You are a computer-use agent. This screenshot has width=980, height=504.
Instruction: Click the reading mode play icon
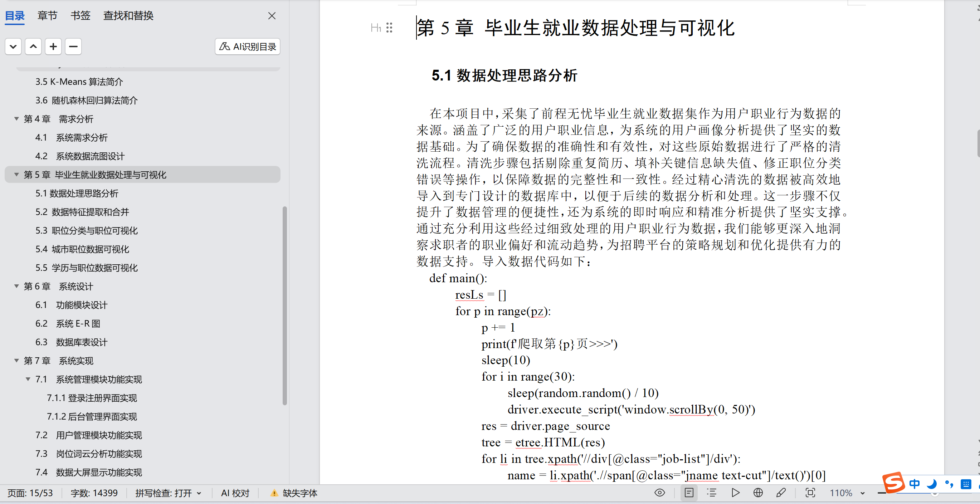735,493
